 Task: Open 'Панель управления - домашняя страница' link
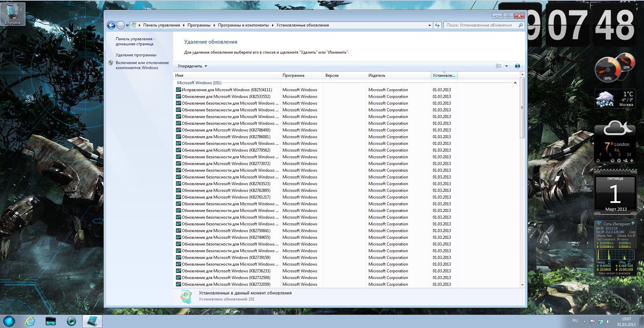pos(135,41)
